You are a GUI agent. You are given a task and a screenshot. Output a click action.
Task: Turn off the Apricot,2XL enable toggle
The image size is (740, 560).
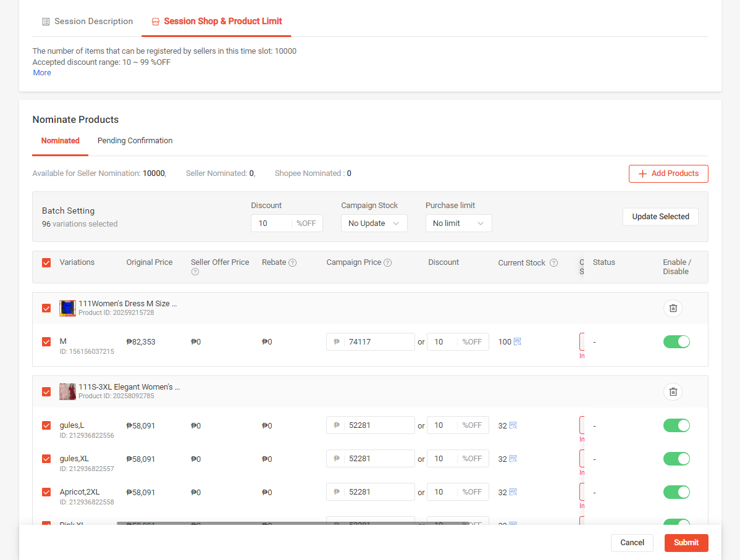click(x=676, y=492)
